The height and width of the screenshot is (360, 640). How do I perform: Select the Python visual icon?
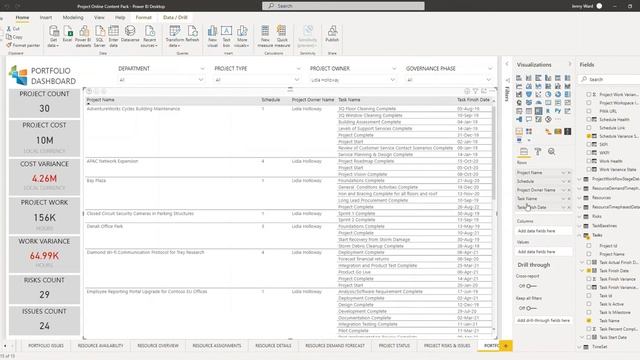[x=558, y=111]
